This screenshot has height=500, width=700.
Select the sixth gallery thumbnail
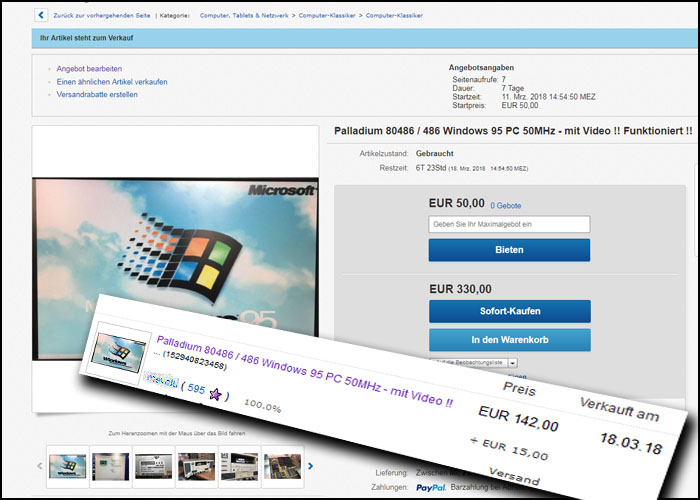click(x=283, y=467)
